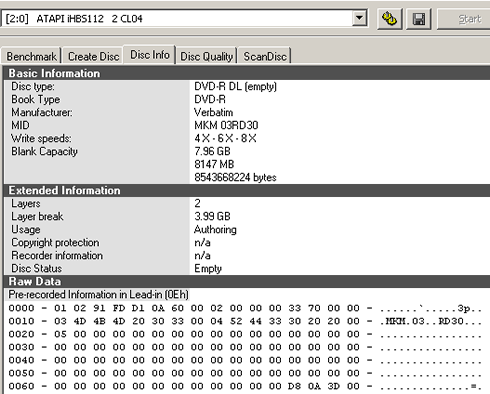Select the Disc Status value Empty

[208, 268]
